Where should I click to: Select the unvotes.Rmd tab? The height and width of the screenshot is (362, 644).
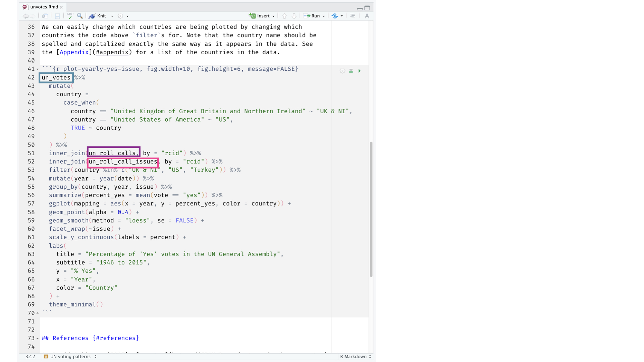pyautogui.click(x=44, y=7)
